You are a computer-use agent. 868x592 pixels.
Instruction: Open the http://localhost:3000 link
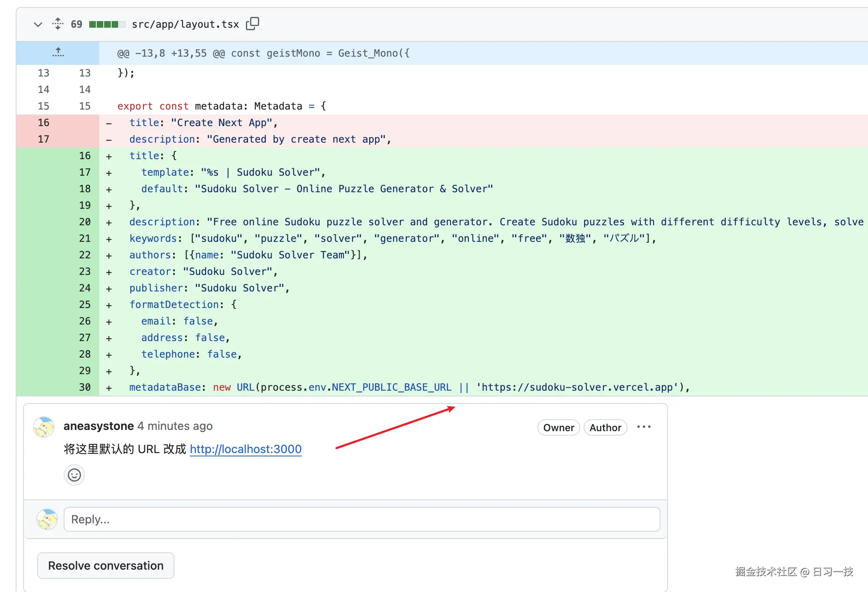tap(246, 449)
